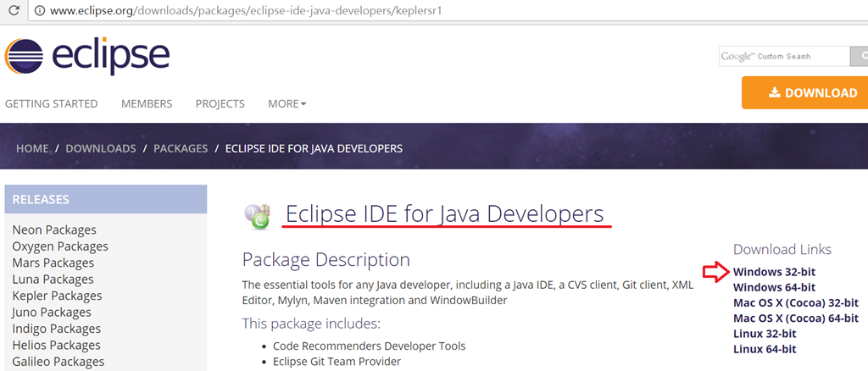Viewport: 868px width, 371px height.
Task: Focus the Google Custom Search field
Action: 784,56
